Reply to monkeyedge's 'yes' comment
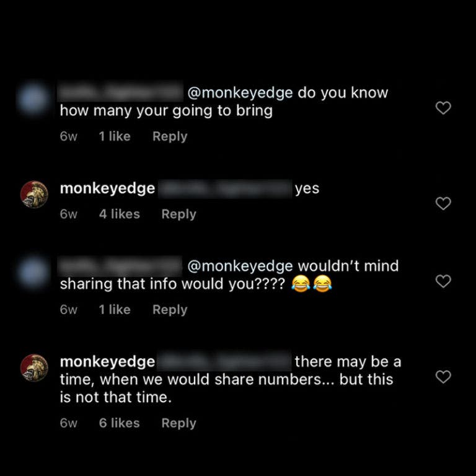The image size is (476, 476). pyautogui.click(x=178, y=214)
